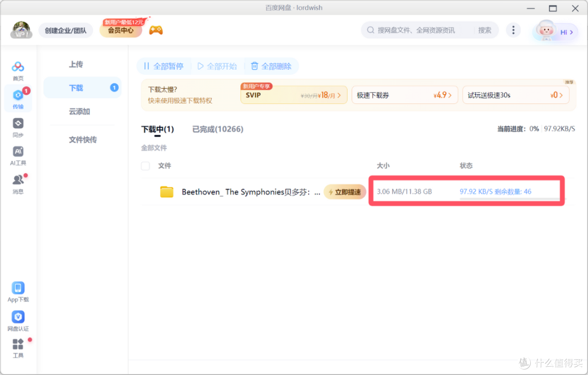The image size is (588, 375).
Task: Click the 当前进度: 0% indicator
Action: [518, 129]
